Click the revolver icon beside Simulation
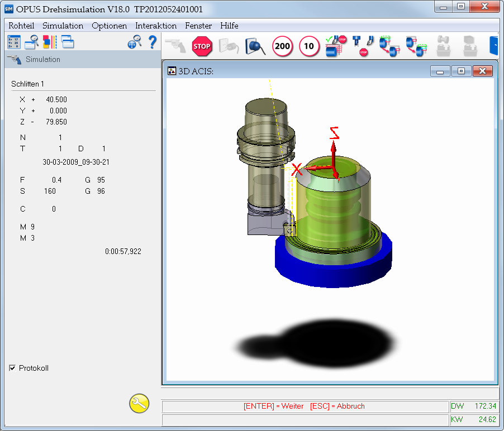Screen dimensions: 504x431 (x=14, y=59)
